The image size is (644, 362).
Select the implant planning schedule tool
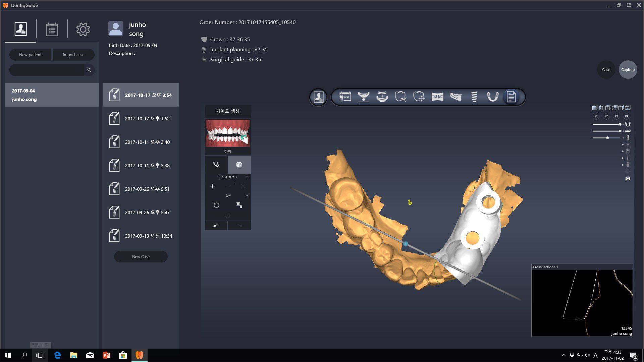click(x=345, y=97)
